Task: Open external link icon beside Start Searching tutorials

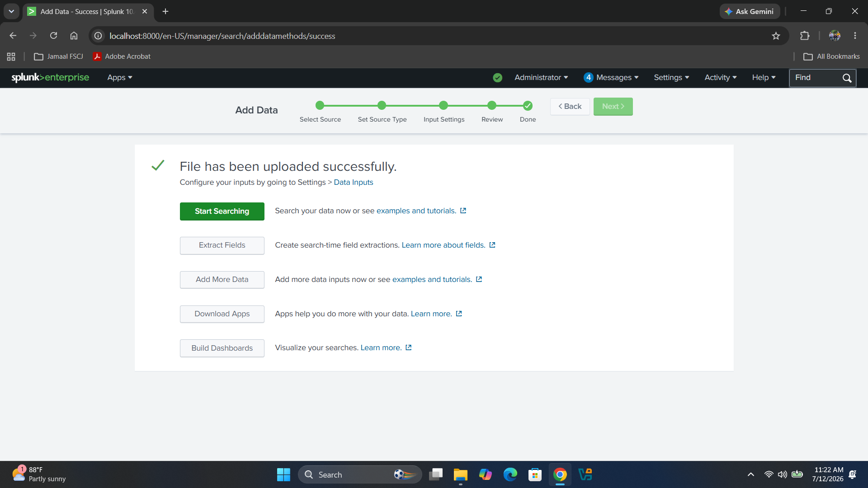Action: [463, 211]
